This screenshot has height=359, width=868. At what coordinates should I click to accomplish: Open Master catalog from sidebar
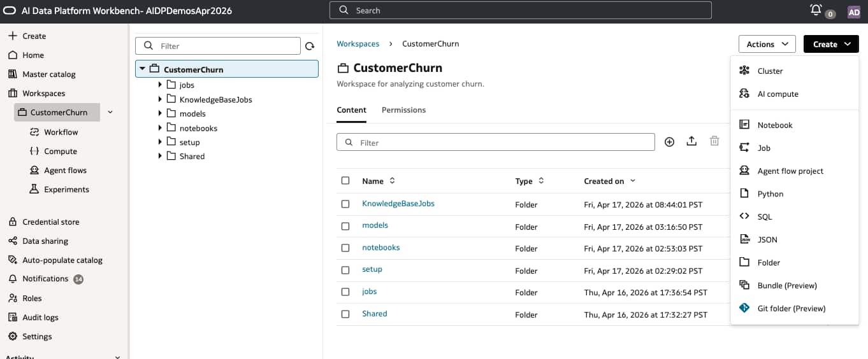click(48, 74)
